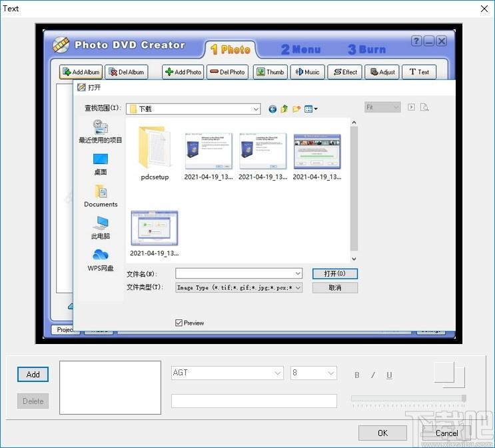Click the Photo DVD Creator logo icon
The height and width of the screenshot is (448, 495).
click(x=61, y=45)
